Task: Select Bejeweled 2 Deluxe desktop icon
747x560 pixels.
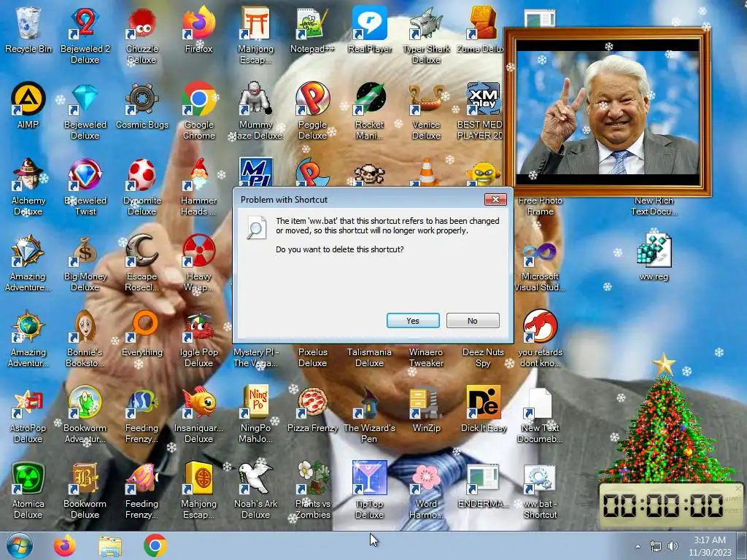Action: (x=85, y=35)
